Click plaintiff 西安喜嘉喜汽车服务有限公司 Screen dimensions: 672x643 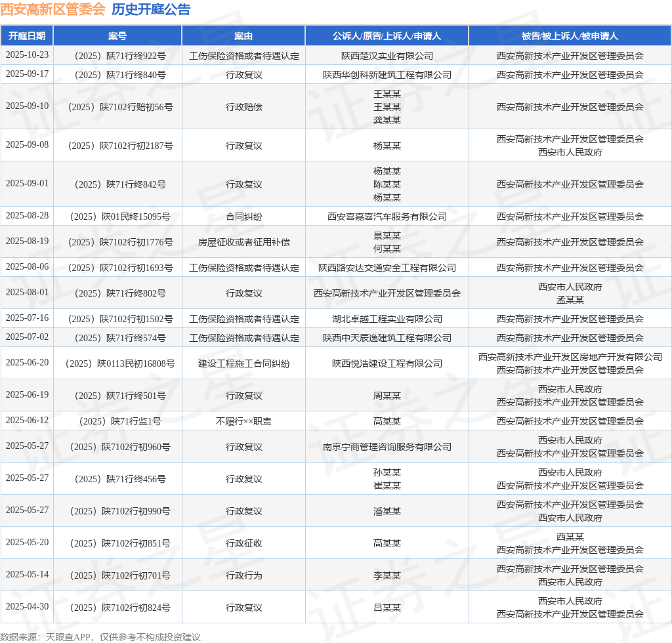click(387, 217)
